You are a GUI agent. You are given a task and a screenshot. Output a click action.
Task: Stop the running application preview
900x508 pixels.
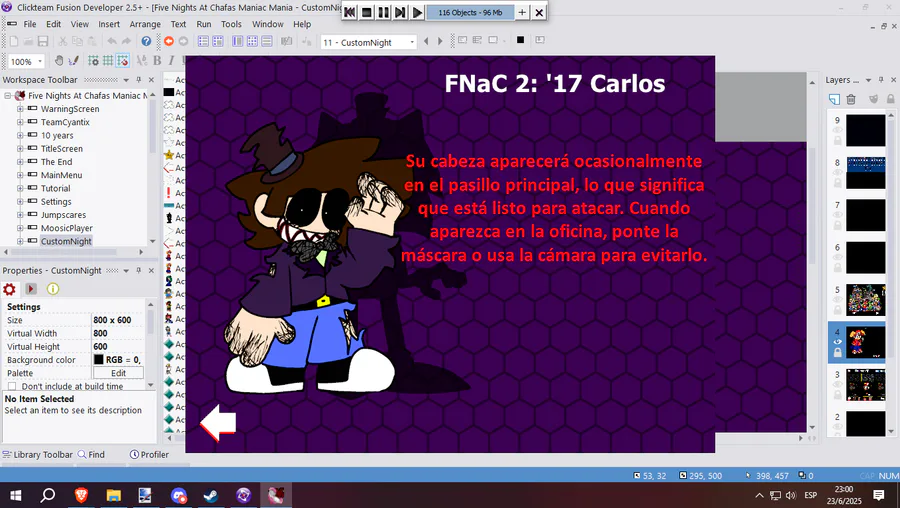pos(366,13)
